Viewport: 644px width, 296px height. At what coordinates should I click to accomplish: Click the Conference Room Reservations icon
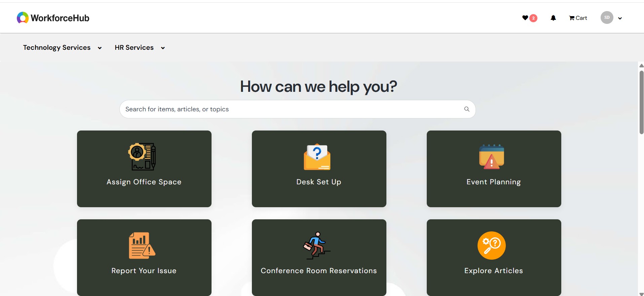coord(317,246)
